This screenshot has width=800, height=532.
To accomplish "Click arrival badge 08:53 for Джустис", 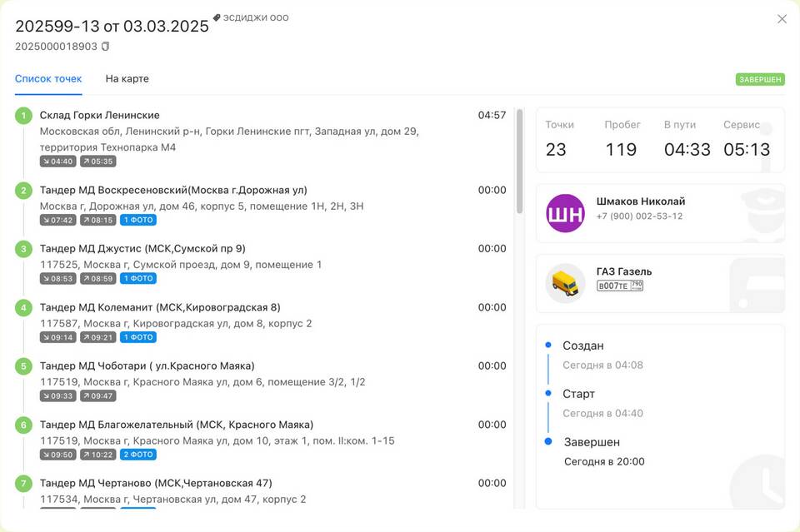I will pos(58,279).
